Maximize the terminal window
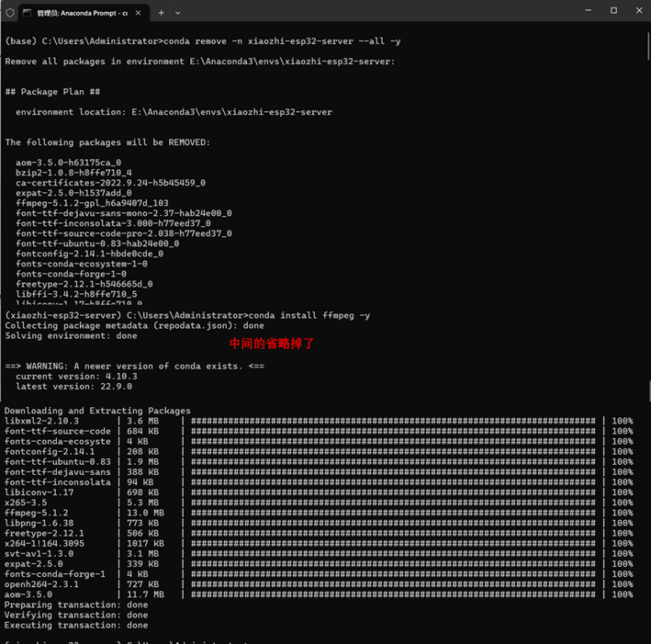The image size is (651, 644). point(613,10)
